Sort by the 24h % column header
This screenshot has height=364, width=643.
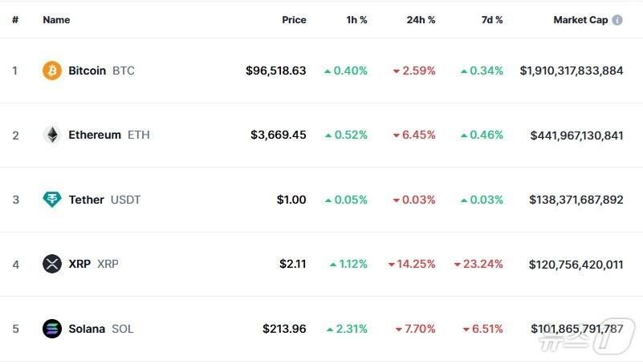click(421, 20)
